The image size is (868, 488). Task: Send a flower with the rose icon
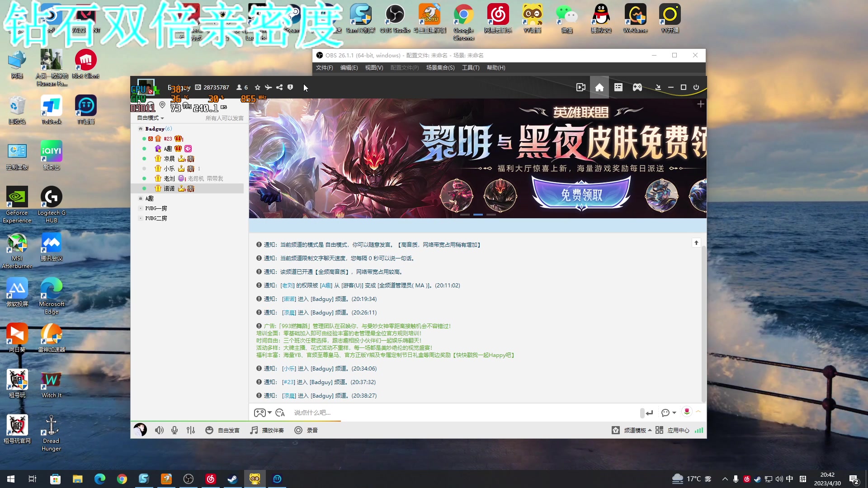687,411
